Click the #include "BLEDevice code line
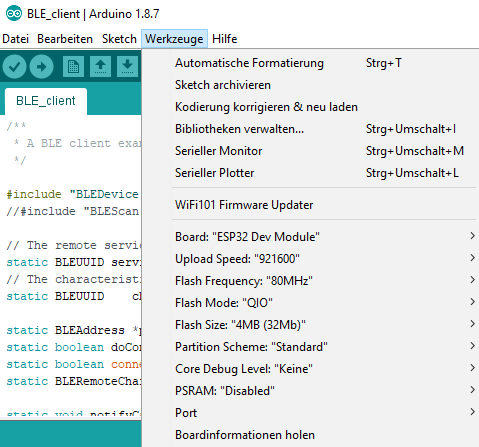 coord(72,194)
